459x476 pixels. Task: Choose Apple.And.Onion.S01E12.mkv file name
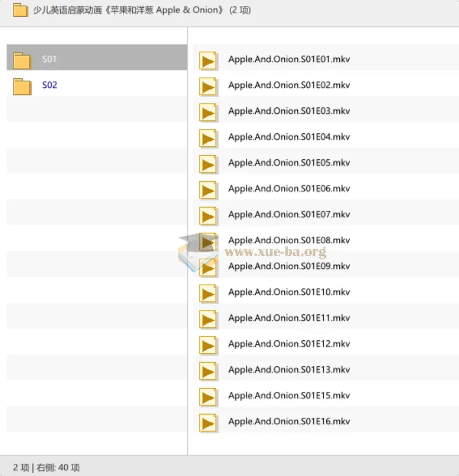point(289,343)
